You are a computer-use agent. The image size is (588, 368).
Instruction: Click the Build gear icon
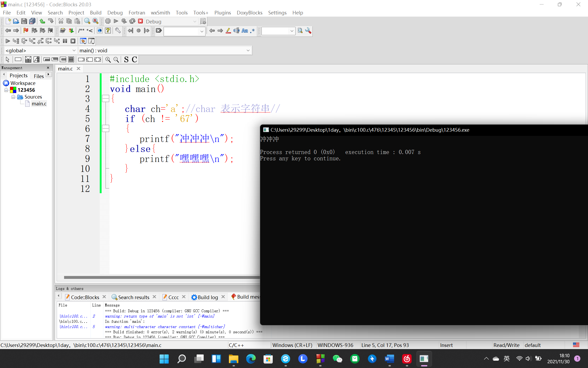(x=108, y=21)
